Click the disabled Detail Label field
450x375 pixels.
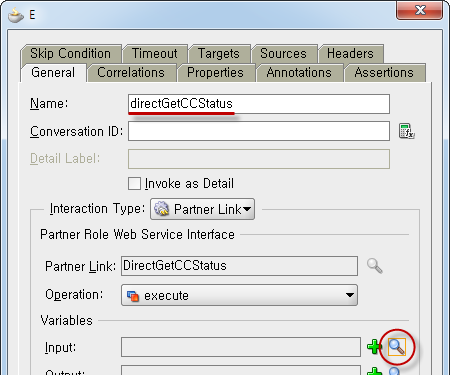(x=259, y=159)
